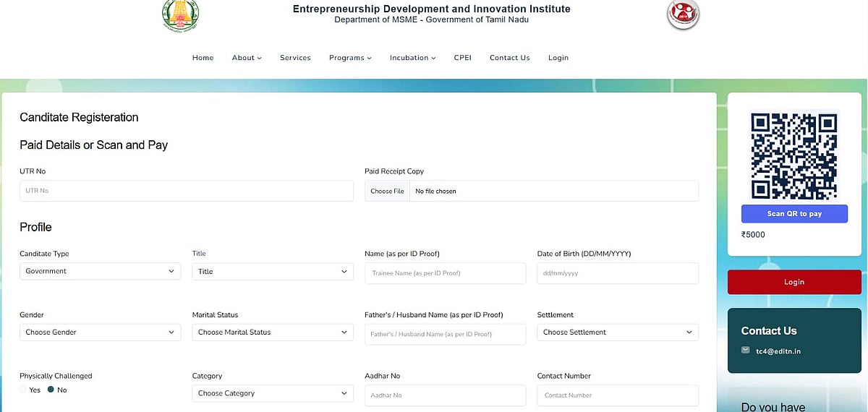Click the QR code image for payment
868x412 pixels.
(x=794, y=155)
